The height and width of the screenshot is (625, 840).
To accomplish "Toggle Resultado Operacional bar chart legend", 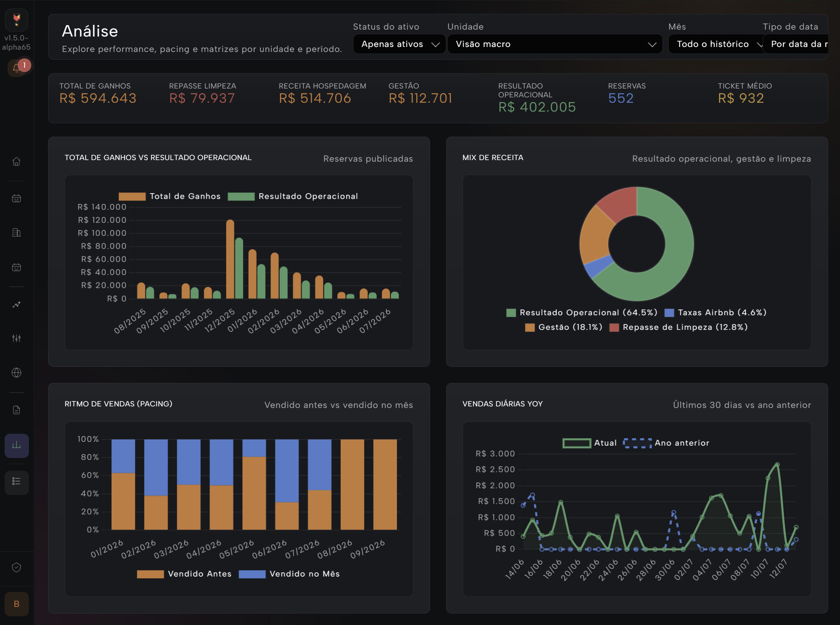I will (x=293, y=196).
